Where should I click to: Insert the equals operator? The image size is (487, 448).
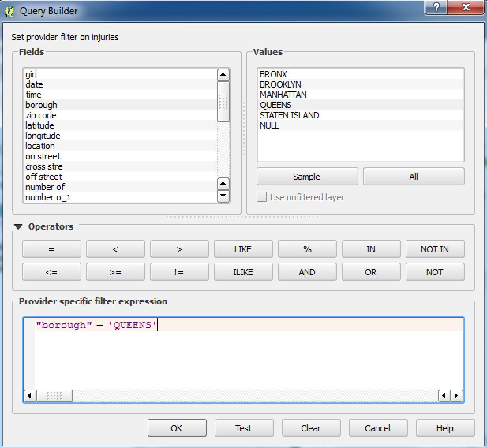pos(51,249)
